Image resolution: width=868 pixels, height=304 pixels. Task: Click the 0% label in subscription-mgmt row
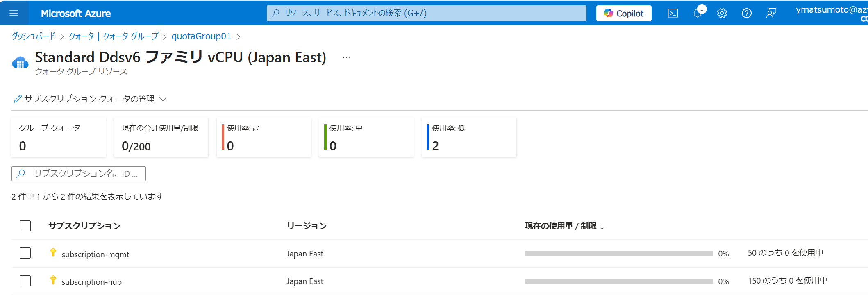click(x=724, y=254)
